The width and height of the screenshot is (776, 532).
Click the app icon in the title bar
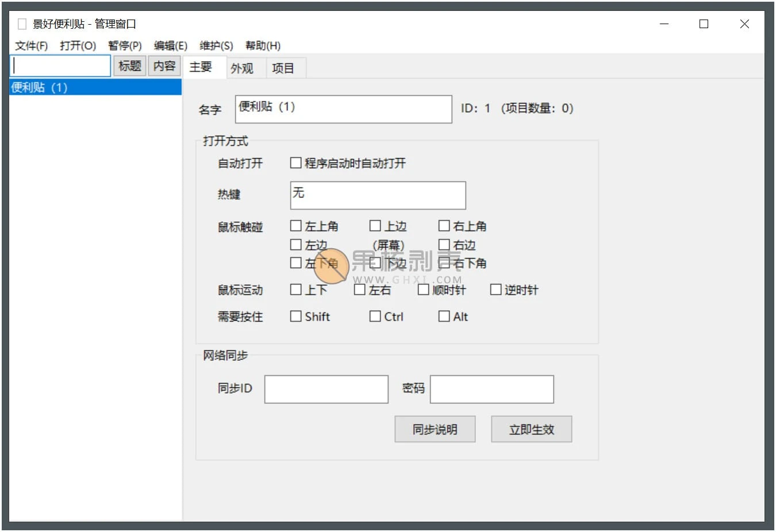click(x=22, y=24)
